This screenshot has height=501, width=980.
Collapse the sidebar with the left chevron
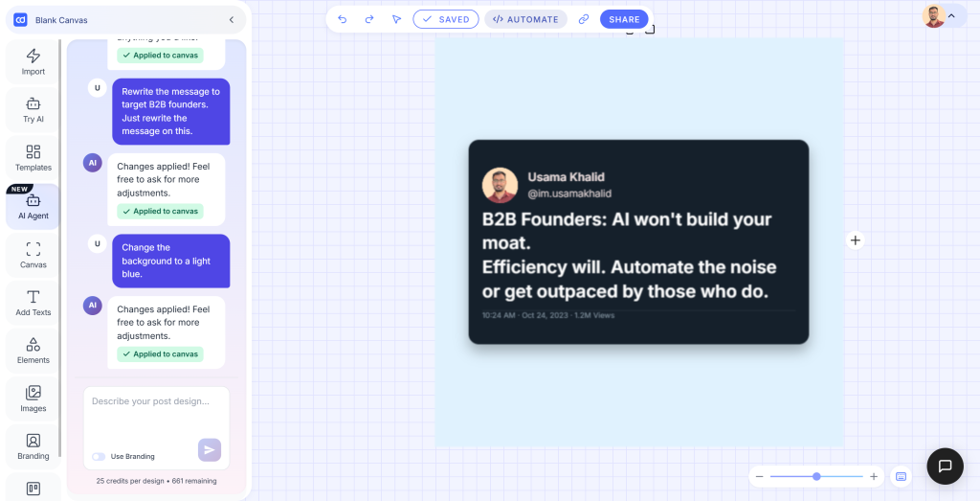(232, 20)
